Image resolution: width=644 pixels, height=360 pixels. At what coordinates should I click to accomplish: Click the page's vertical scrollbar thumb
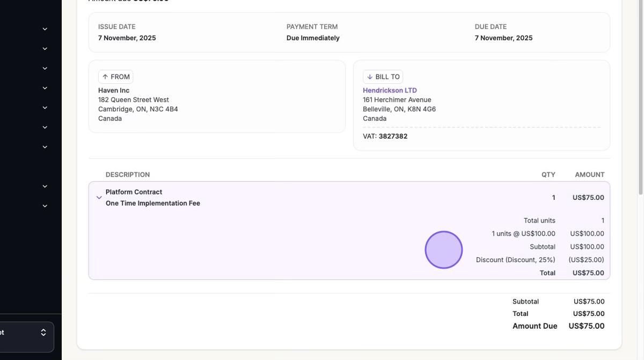640,97
